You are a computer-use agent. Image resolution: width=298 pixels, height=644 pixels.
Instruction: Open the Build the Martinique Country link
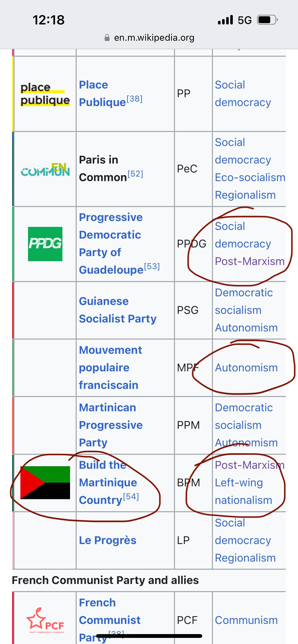pyautogui.click(x=108, y=482)
